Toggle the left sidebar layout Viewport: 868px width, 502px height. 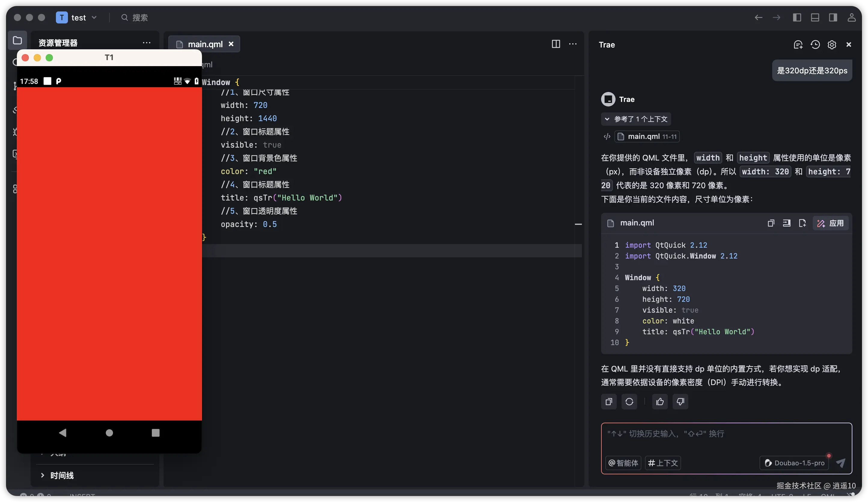[797, 17]
